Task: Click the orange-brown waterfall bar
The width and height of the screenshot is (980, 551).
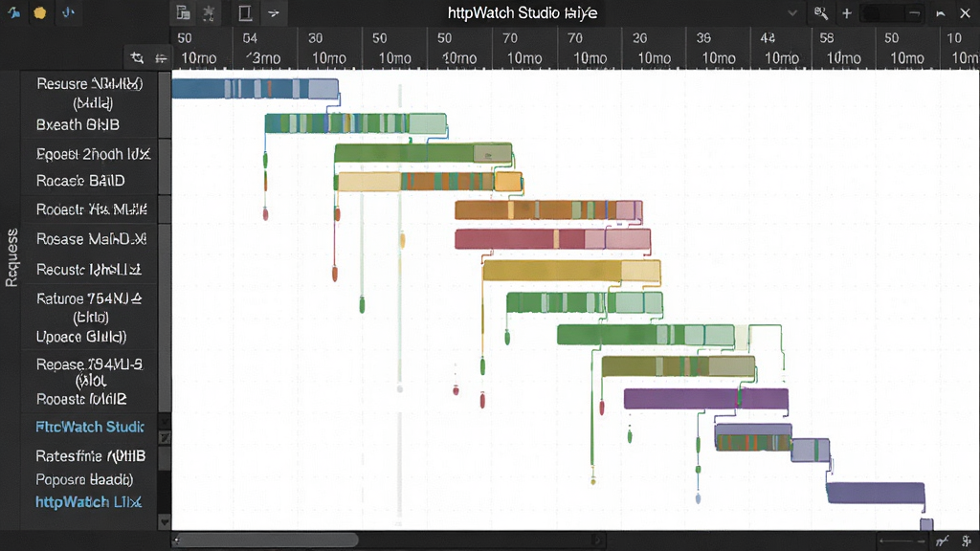Action: pyautogui.click(x=548, y=209)
